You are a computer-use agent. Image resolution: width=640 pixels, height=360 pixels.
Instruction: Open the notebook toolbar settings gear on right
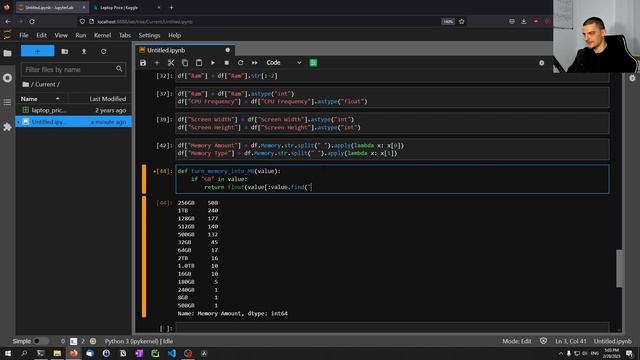(x=541, y=63)
